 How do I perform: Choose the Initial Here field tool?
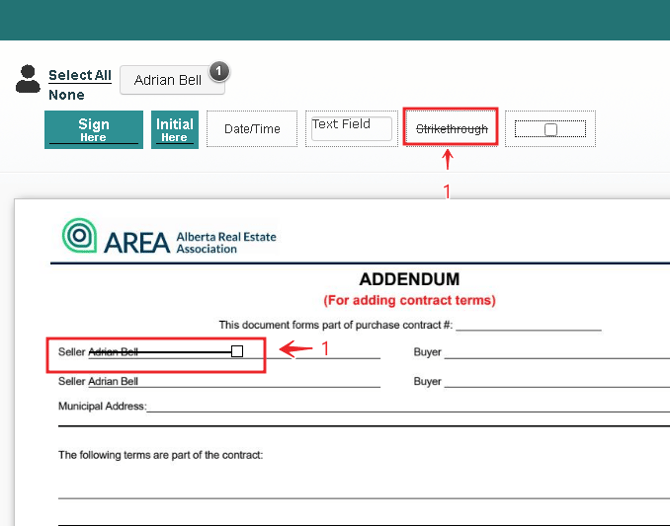[175, 130]
